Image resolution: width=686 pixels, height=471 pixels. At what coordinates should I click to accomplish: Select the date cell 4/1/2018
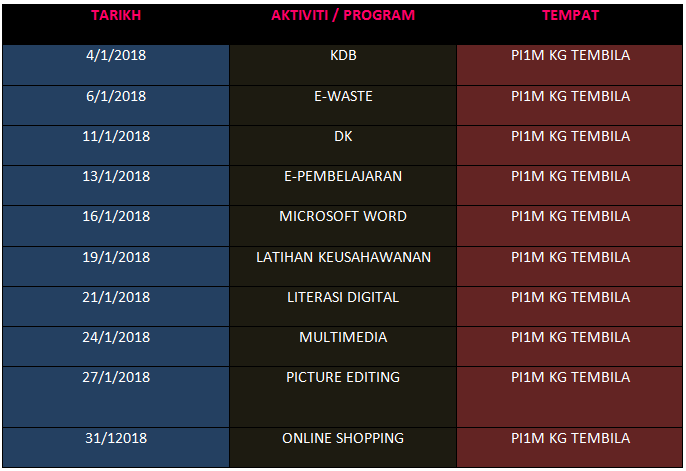(x=116, y=56)
